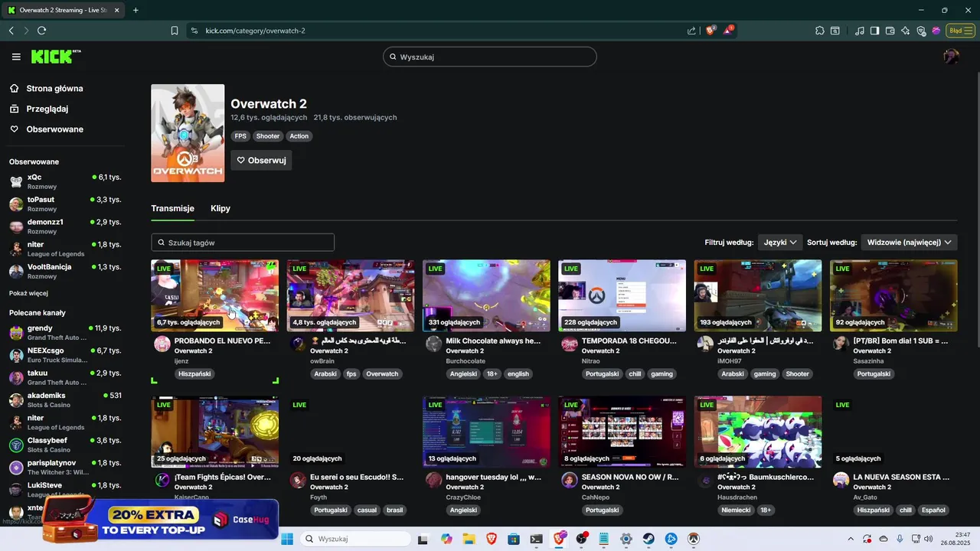Open the owBrain stream thumbnail
Viewport: 980px width, 551px height.
351,295
